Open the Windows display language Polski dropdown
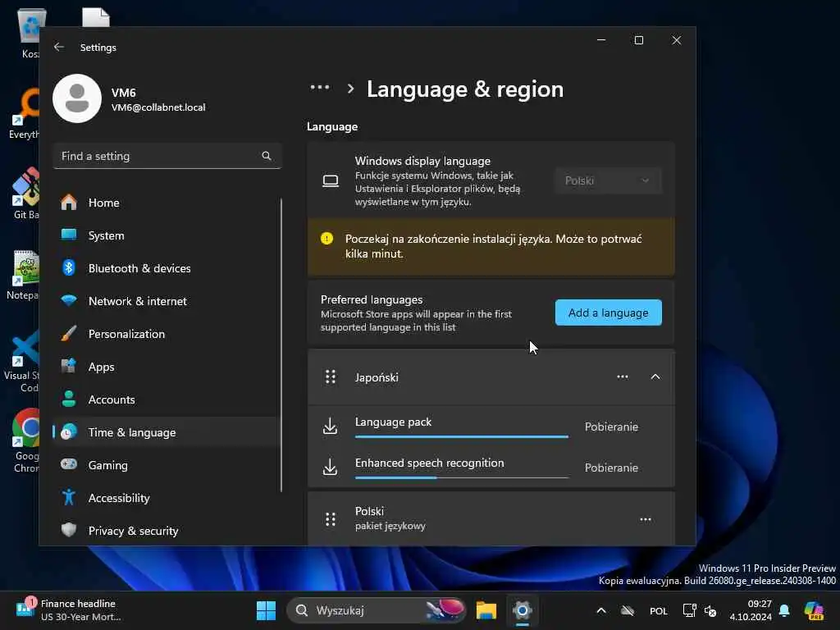The width and height of the screenshot is (840, 630). coord(608,181)
